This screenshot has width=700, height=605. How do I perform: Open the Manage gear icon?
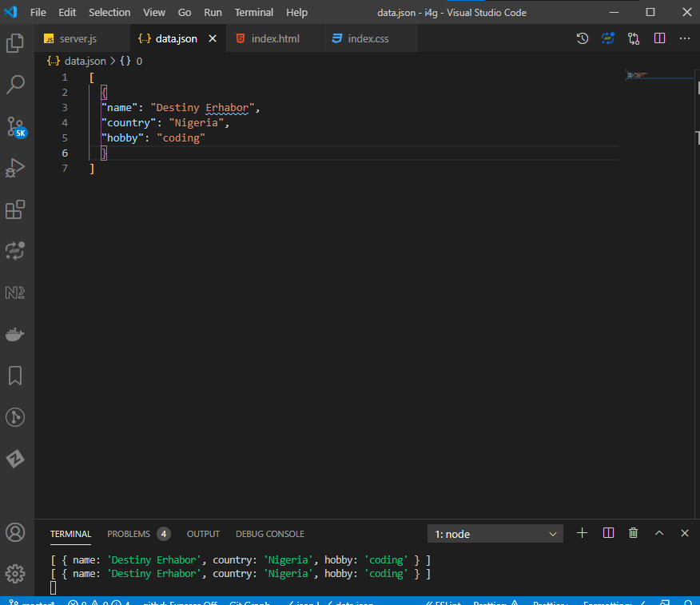click(x=15, y=574)
